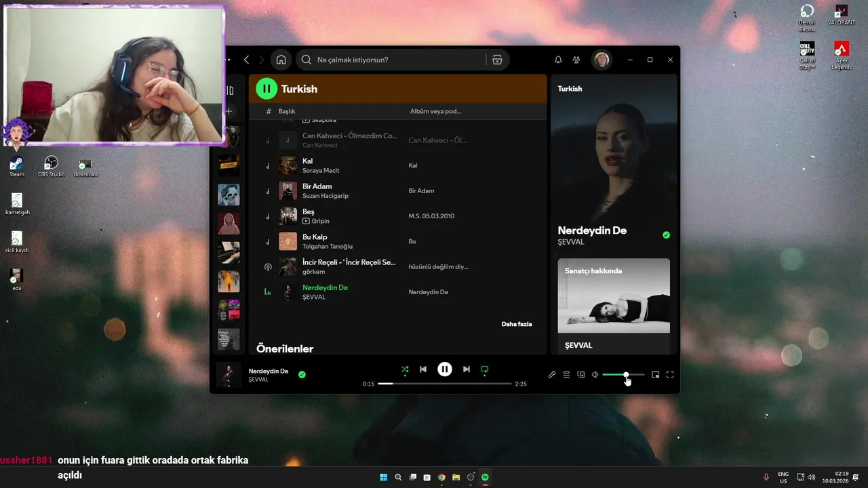Create a new playlist with plus icon
The width and height of the screenshot is (868, 488).
[229, 111]
